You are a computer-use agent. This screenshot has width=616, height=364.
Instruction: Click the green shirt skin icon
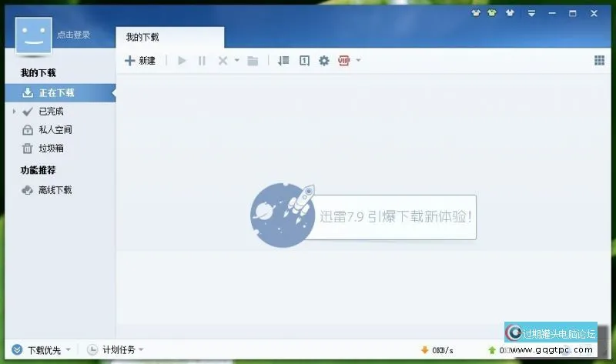pyautogui.click(x=492, y=13)
